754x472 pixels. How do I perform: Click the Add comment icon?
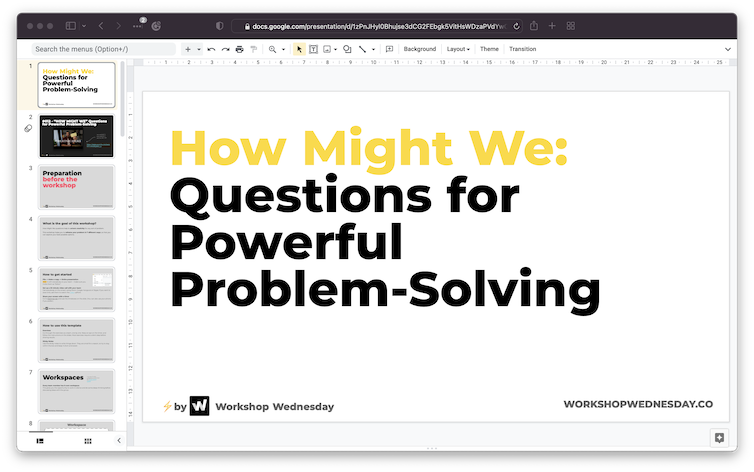point(389,49)
